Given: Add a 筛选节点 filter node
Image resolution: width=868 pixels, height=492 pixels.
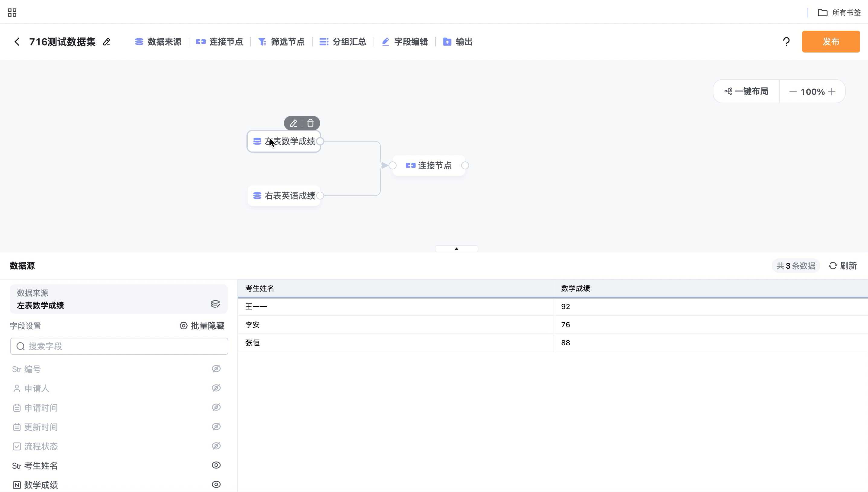Looking at the screenshot, I should (x=281, y=42).
